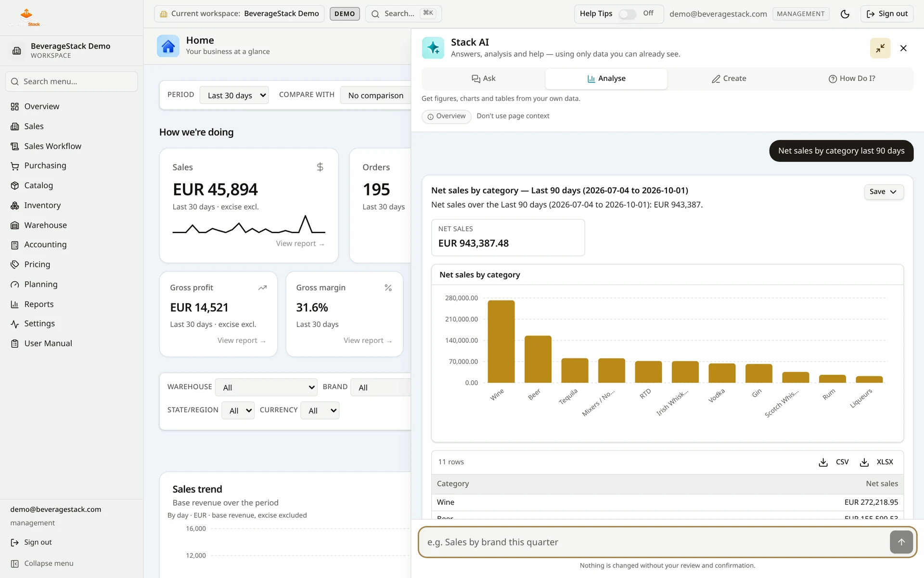Focus the Search menu field
The image size is (924, 578).
pos(72,82)
